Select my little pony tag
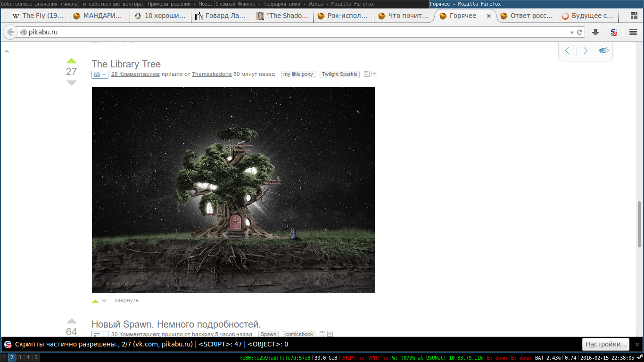The image size is (644, 362). click(298, 74)
